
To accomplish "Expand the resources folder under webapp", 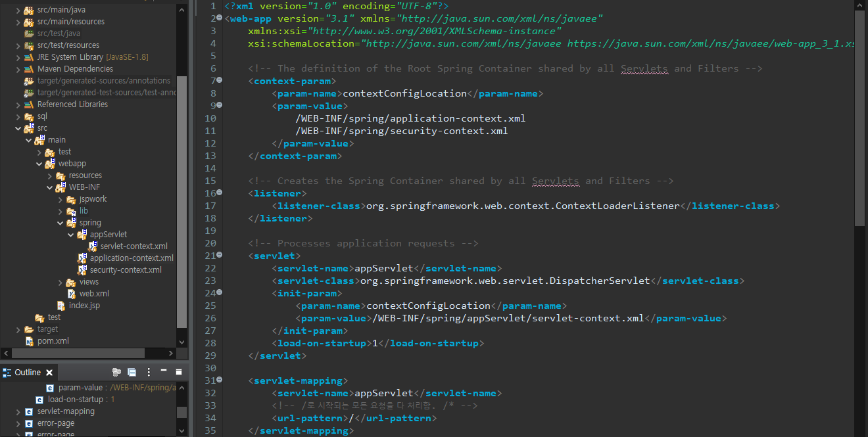I will click(x=50, y=175).
